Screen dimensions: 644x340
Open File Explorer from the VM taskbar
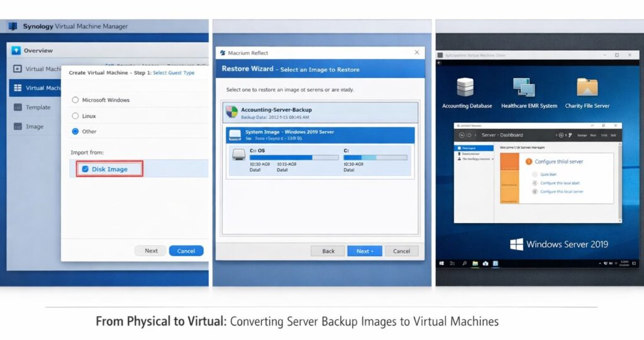click(475, 263)
